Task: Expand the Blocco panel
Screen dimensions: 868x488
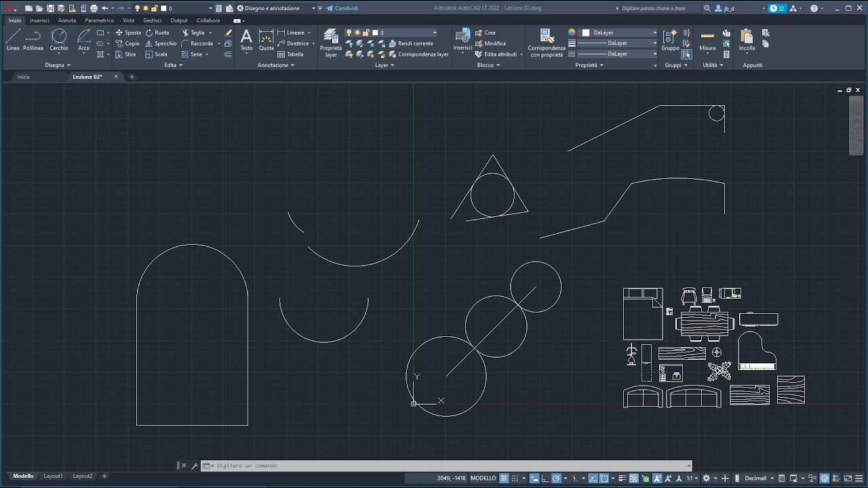Action: coord(488,65)
